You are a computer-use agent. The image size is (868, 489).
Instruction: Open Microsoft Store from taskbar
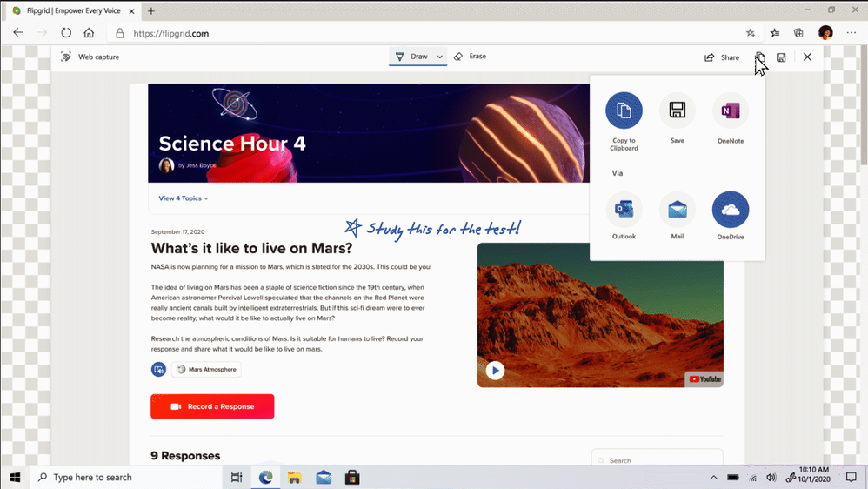coord(352,478)
